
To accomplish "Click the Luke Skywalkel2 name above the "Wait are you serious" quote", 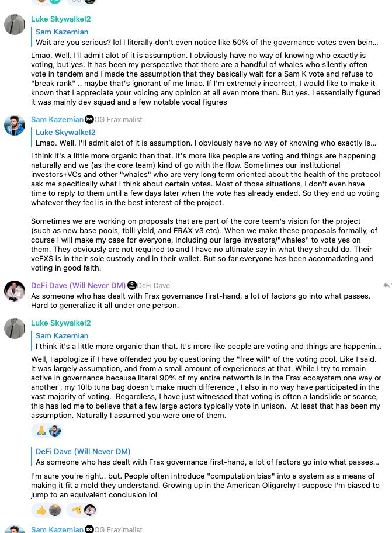I will click(61, 19).
